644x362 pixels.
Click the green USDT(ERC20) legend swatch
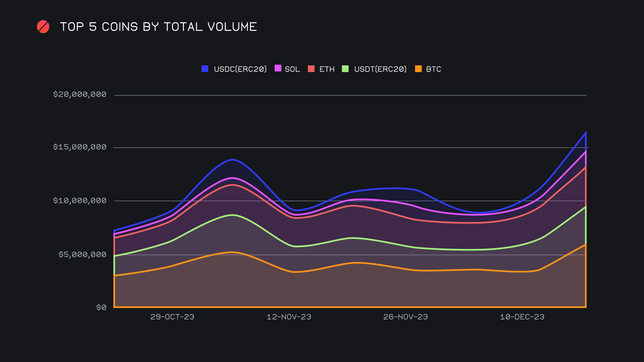click(345, 69)
